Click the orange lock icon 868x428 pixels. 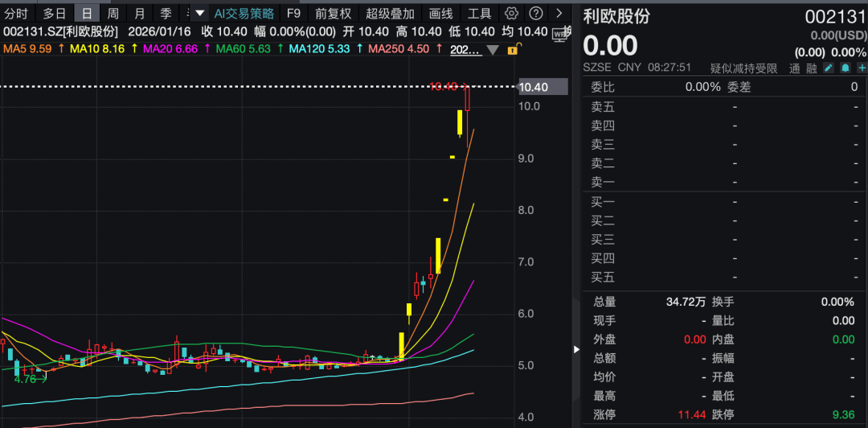click(512, 49)
